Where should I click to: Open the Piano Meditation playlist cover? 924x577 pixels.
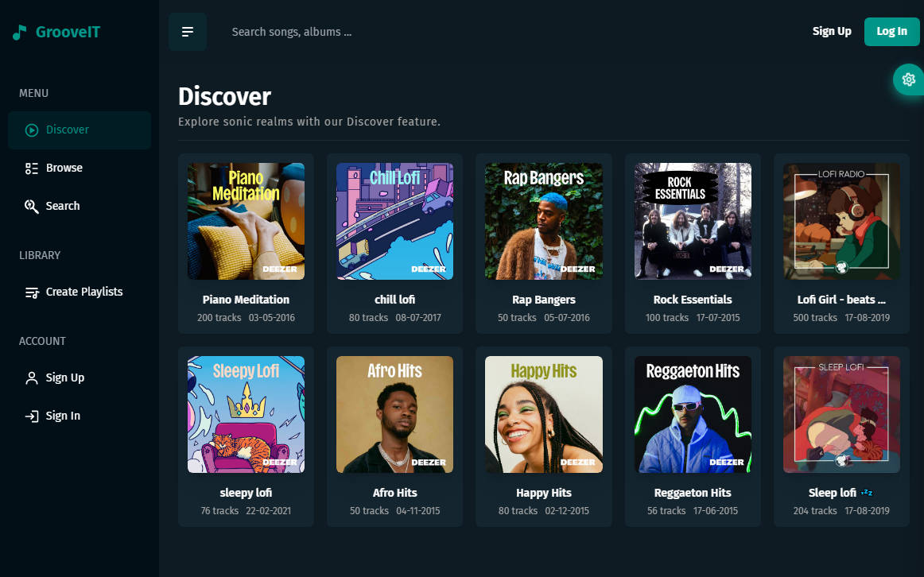[246, 222]
